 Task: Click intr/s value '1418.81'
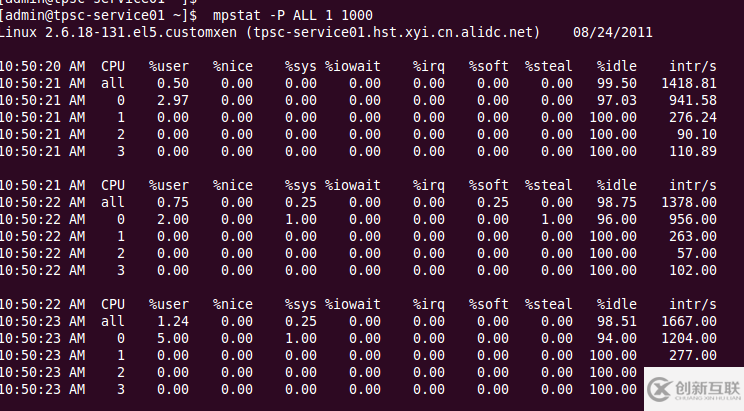pos(689,84)
